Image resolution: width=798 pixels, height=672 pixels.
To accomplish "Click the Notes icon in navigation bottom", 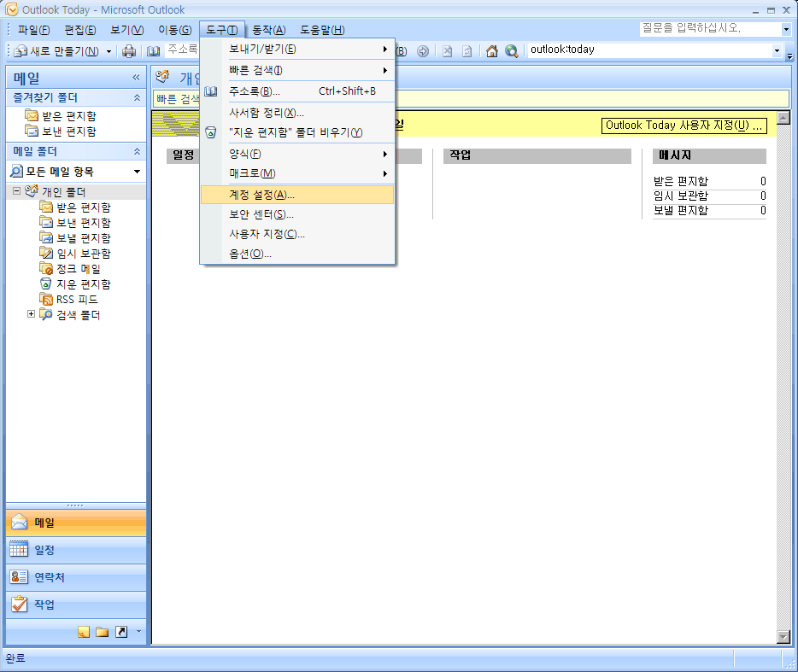I will tap(84, 632).
